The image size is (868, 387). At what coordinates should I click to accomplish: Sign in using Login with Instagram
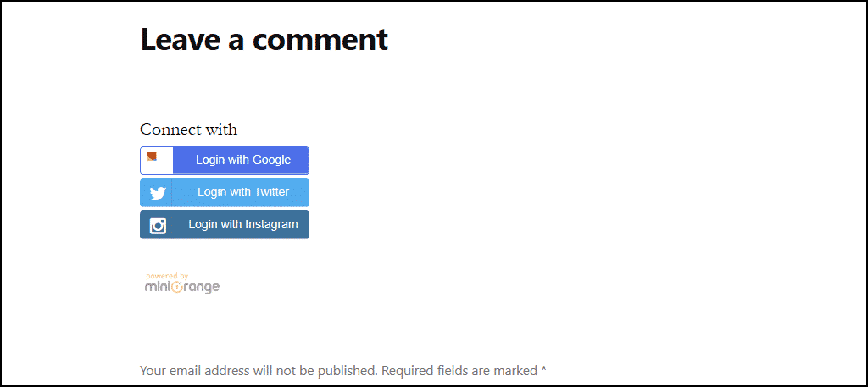225,225
